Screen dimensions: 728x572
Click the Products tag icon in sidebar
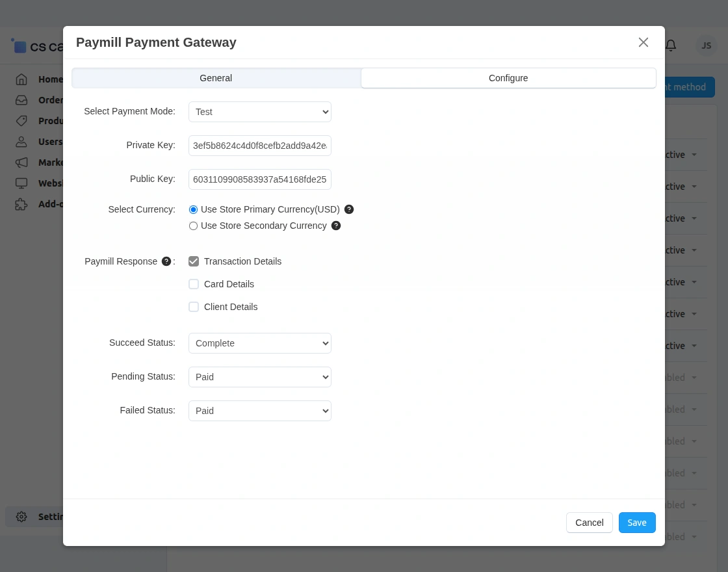[21, 121]
